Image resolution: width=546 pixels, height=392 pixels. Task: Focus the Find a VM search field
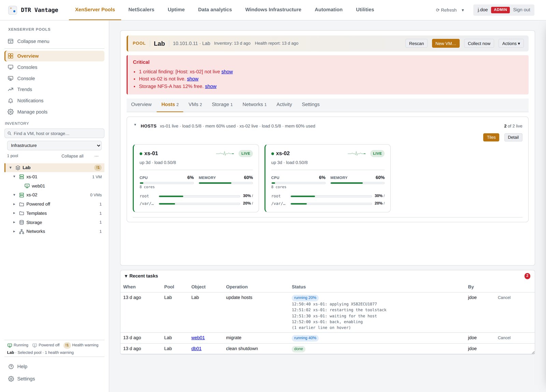coord(54,134)
